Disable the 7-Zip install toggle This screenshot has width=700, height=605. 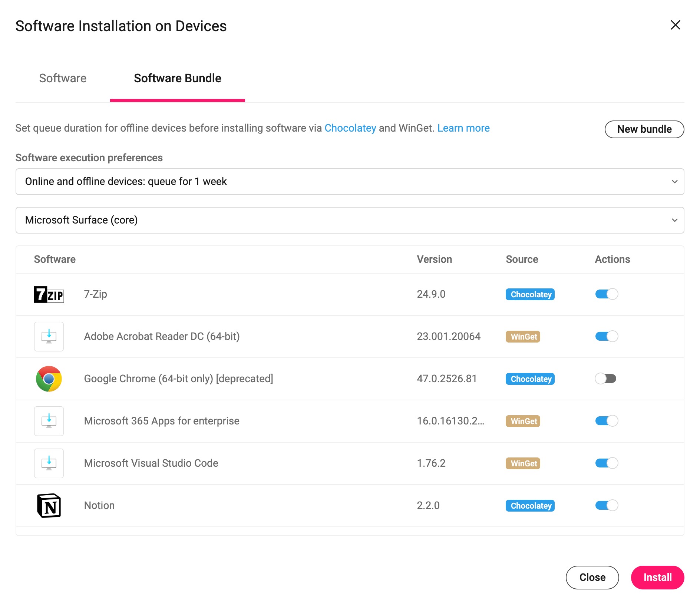point(607,294)
